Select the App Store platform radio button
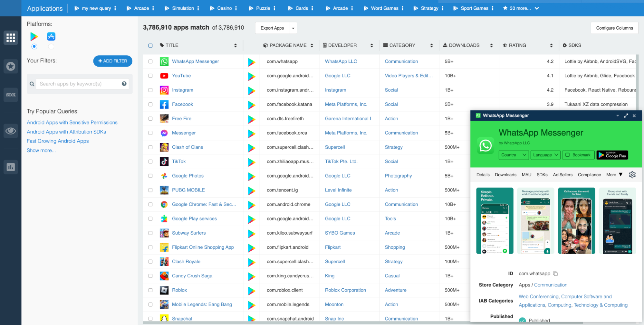The image size is (644, 325). click(51, 47)
